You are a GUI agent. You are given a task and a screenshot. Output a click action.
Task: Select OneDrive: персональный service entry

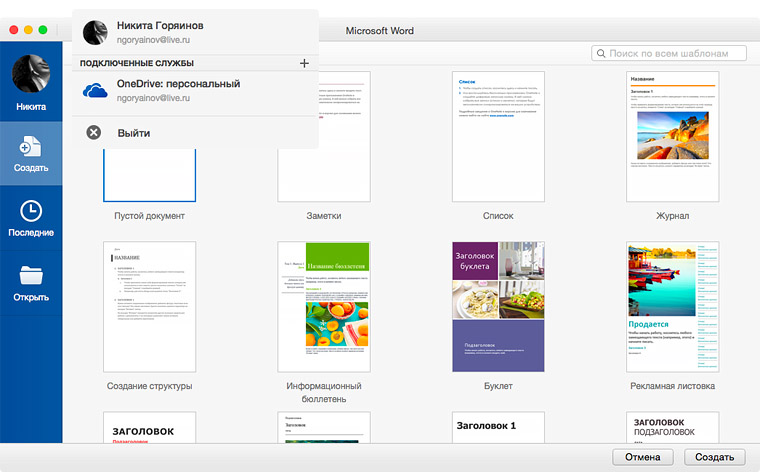coord(195,91)
